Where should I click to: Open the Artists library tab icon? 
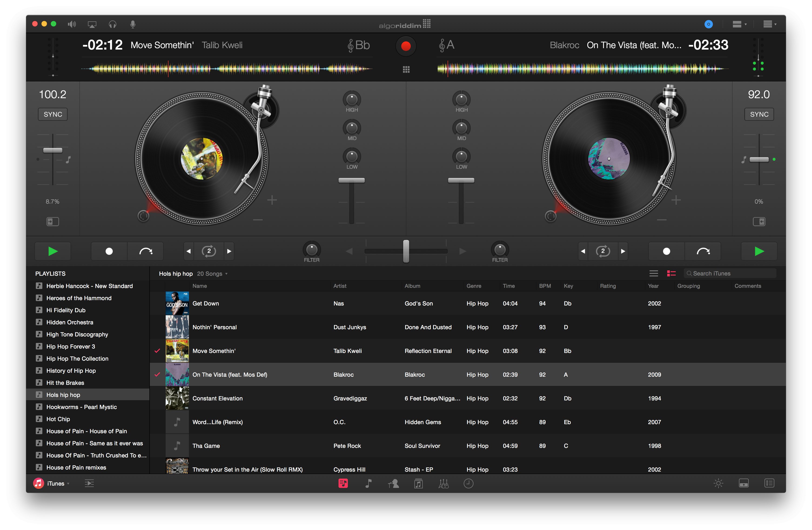pos(393,483)
